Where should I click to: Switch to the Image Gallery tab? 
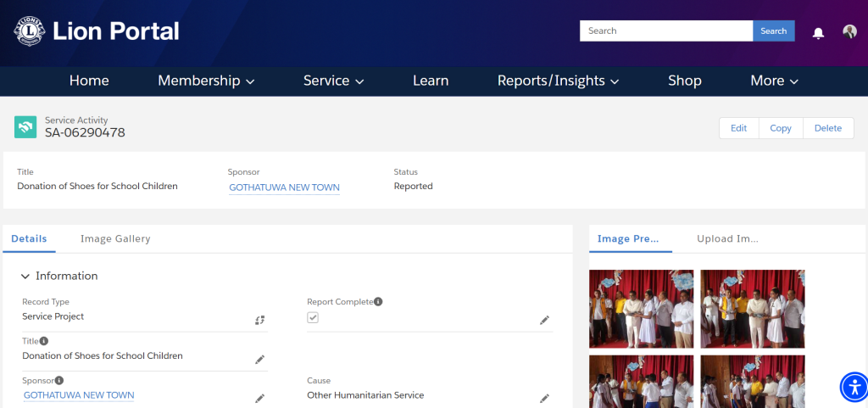pos(115,239)
